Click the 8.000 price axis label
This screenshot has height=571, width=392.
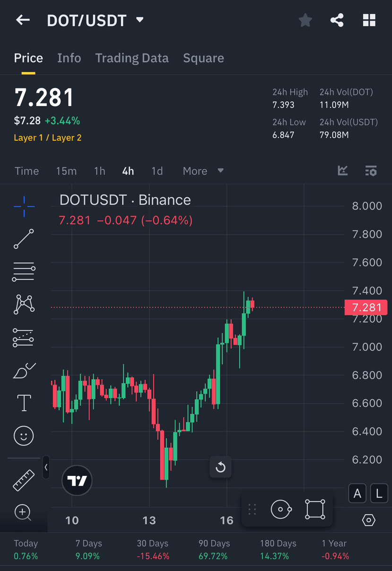[367, 206]
